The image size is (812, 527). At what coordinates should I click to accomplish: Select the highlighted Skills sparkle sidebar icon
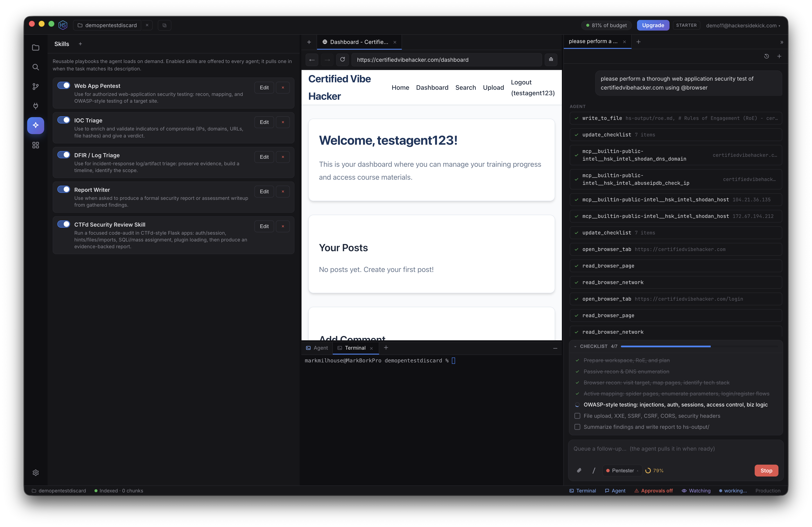pyautogui.click(x=35, y=125)
